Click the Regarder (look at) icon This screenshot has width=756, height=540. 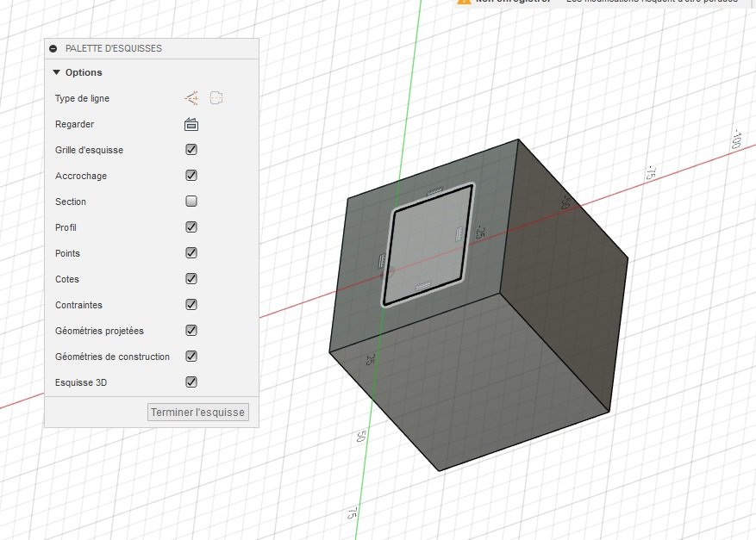(191, 124)
